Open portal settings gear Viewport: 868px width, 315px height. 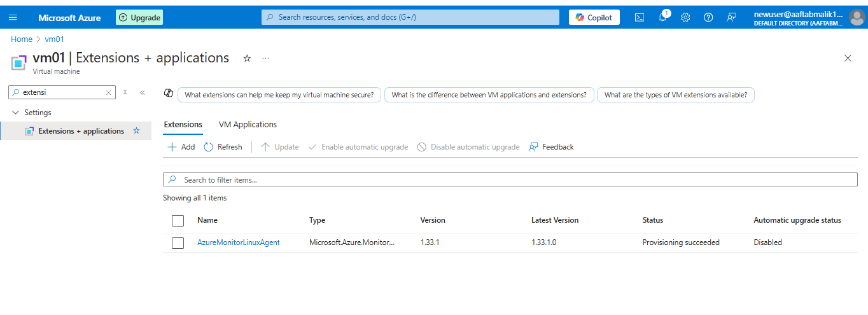[x=685, y=18]
